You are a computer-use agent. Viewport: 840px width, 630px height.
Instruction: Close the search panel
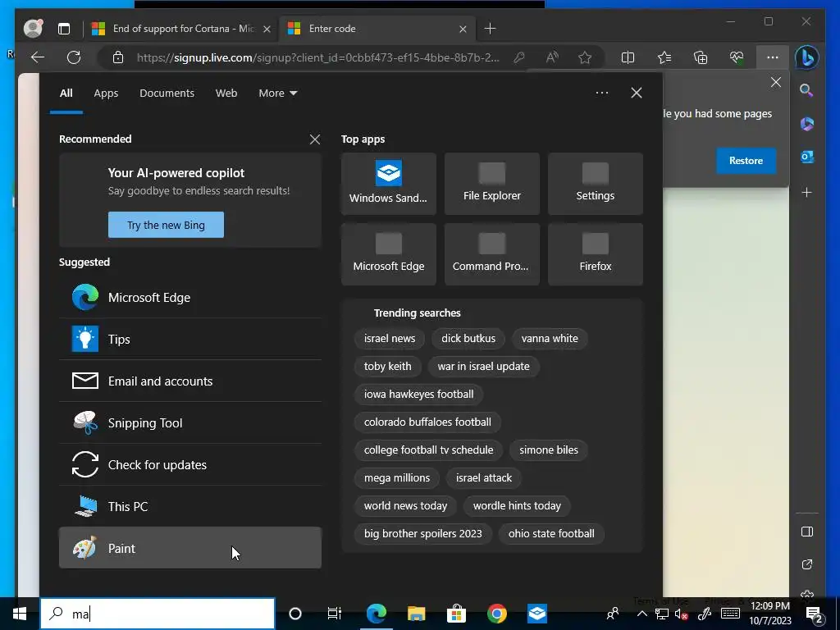pos(637,93)
